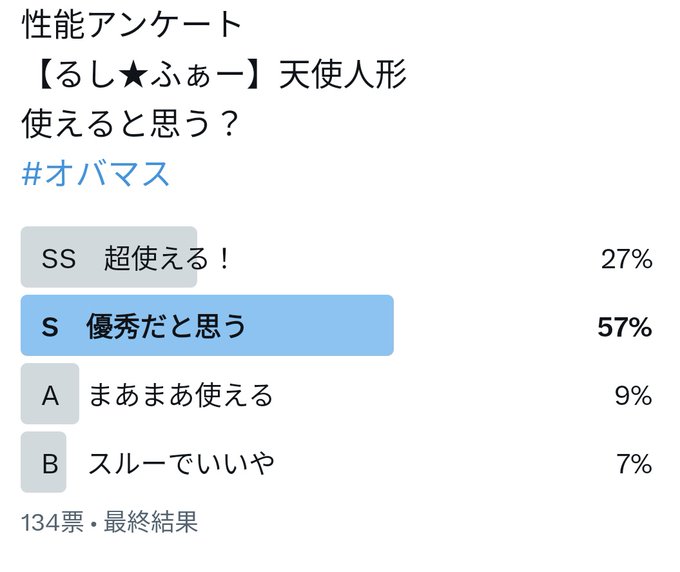680x572 pixels.
Task: Click the 使えると思う？ question line
Action: pos(130,124)
